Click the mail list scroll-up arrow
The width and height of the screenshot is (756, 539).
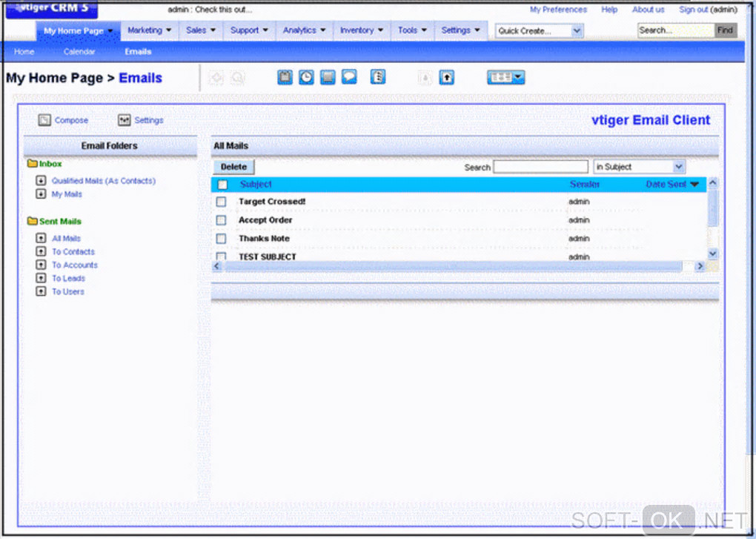tap(712, 183)
